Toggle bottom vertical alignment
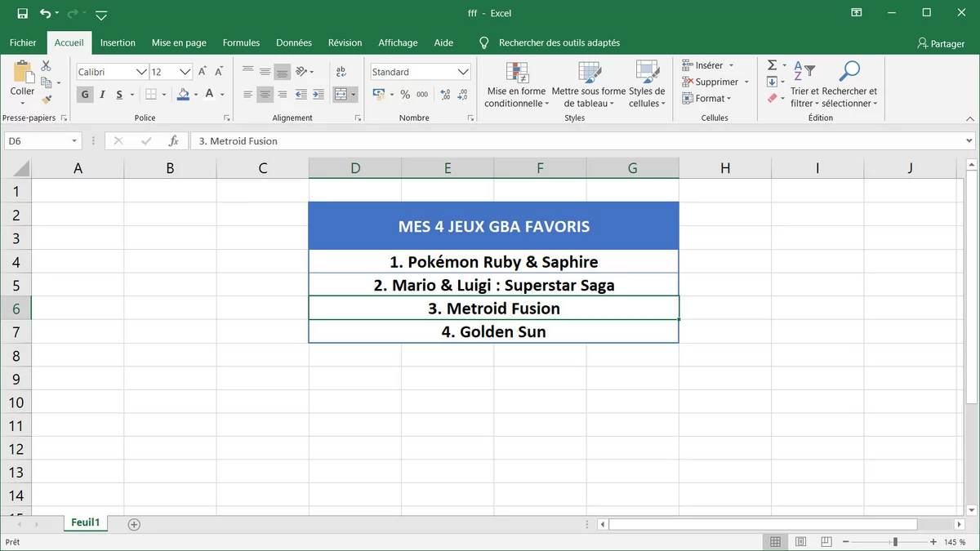The height and width of the screenshot is (551, 980). pyautogui.click(x=282, y=72)
